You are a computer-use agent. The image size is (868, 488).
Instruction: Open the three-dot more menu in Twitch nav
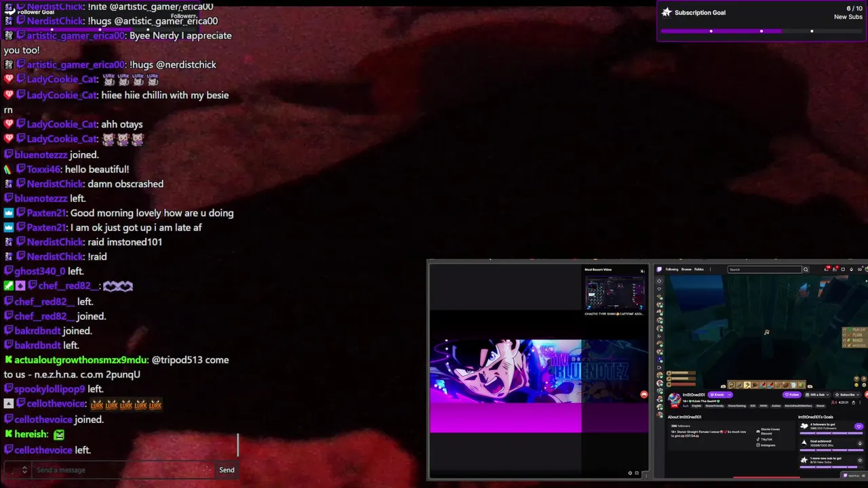[x=710, y=269]
